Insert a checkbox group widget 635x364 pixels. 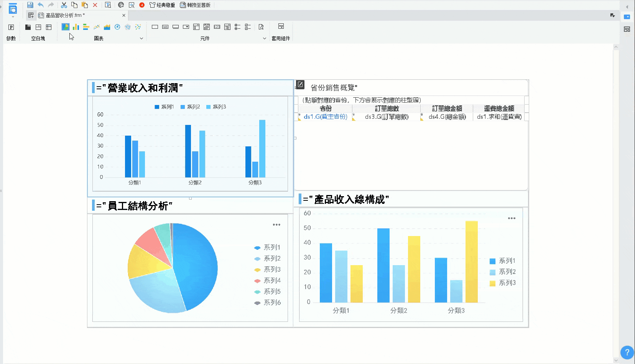[248, 27]
